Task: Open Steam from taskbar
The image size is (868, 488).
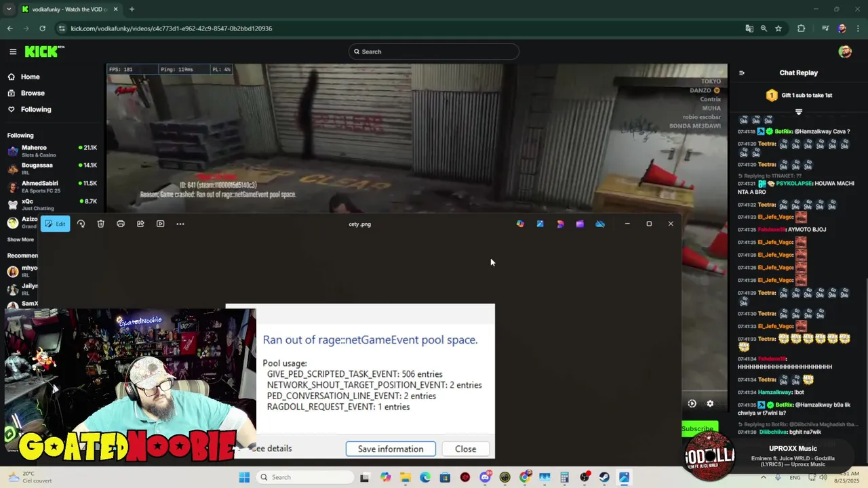Action: point(604,477)
